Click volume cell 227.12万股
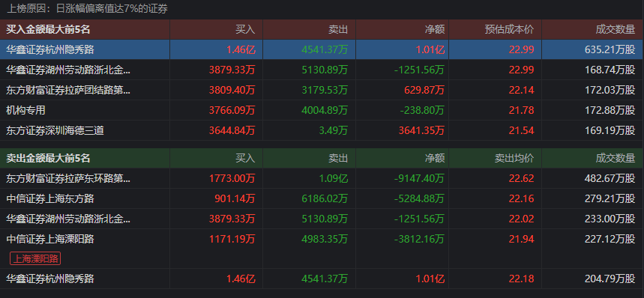Image resolution: width=644 pixels, height=298 pixels. click(x=610, y=239)
